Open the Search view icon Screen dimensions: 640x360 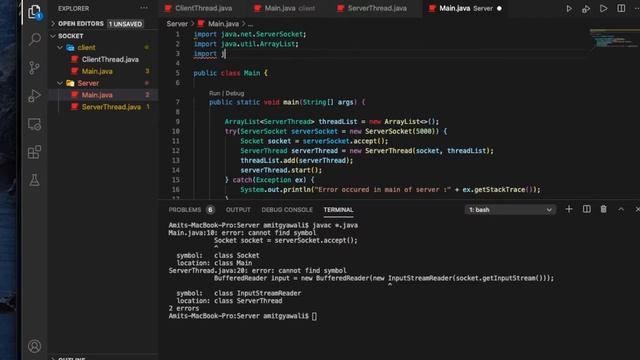[x=35, y=40]
